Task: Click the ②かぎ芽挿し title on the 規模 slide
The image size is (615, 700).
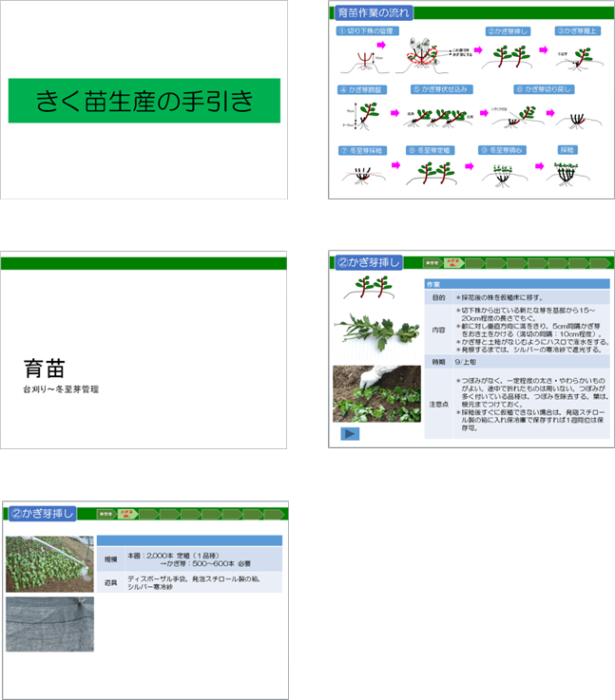Action: coord(43,514)
